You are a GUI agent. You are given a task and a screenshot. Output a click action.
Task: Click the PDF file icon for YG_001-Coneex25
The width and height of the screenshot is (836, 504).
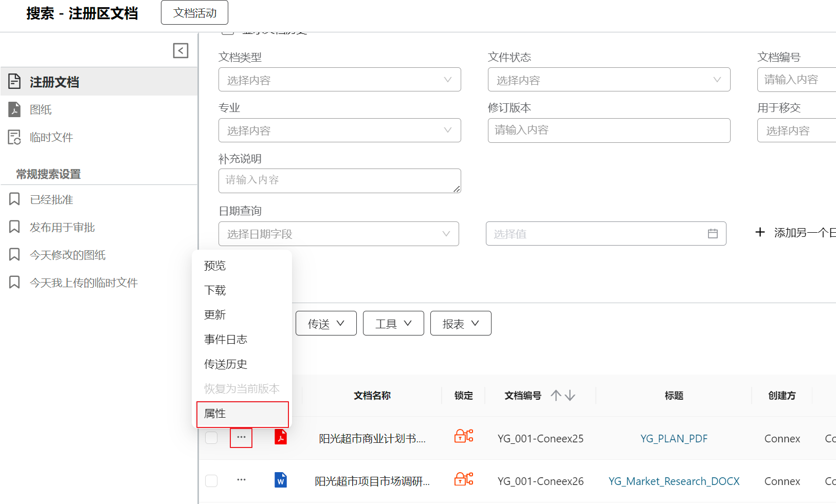pyautogui.click(x=281, y=437)
